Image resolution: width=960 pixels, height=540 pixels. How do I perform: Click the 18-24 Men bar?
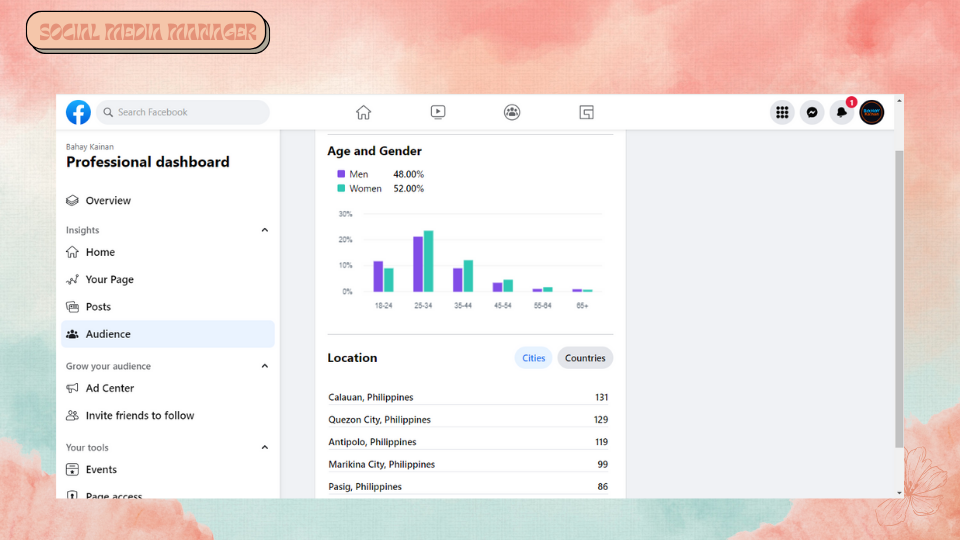coord(378,277)
